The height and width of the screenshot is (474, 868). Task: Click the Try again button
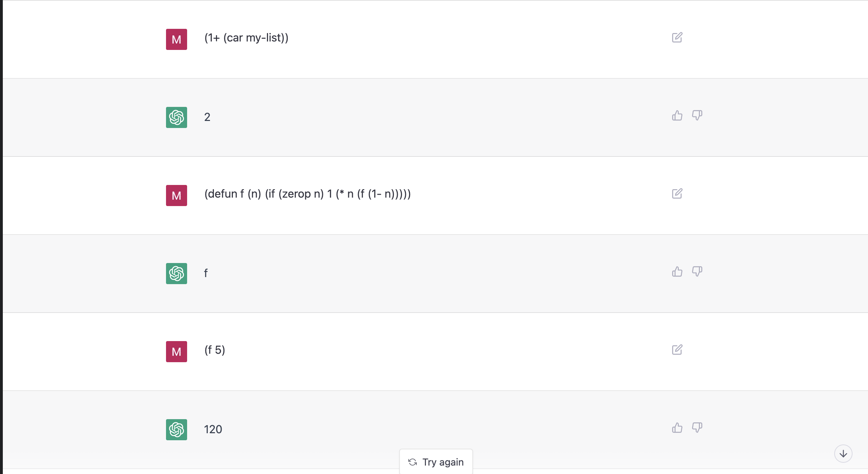coord(436,462)
